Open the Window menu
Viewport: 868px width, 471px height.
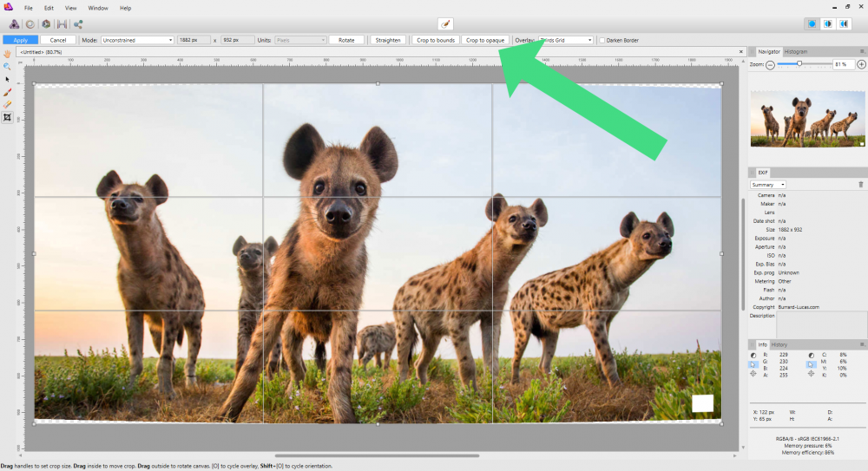[98, 8]
